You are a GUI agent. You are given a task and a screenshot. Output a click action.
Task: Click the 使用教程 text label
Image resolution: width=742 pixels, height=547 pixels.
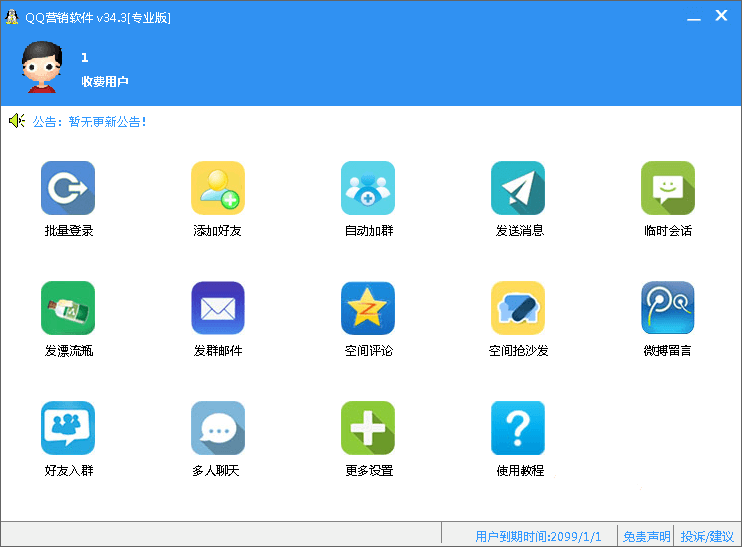click(x=520, y=470)
